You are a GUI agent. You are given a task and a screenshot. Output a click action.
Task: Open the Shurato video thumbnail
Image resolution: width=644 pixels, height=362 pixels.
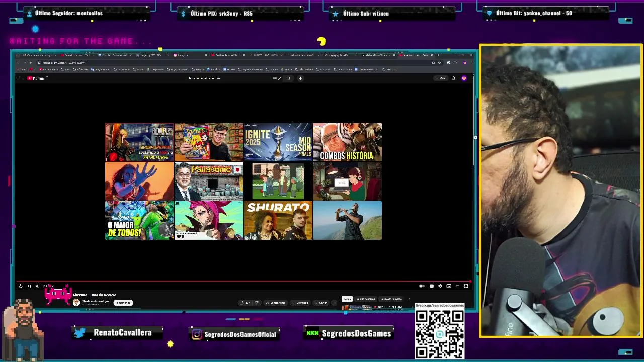[278, 220]
